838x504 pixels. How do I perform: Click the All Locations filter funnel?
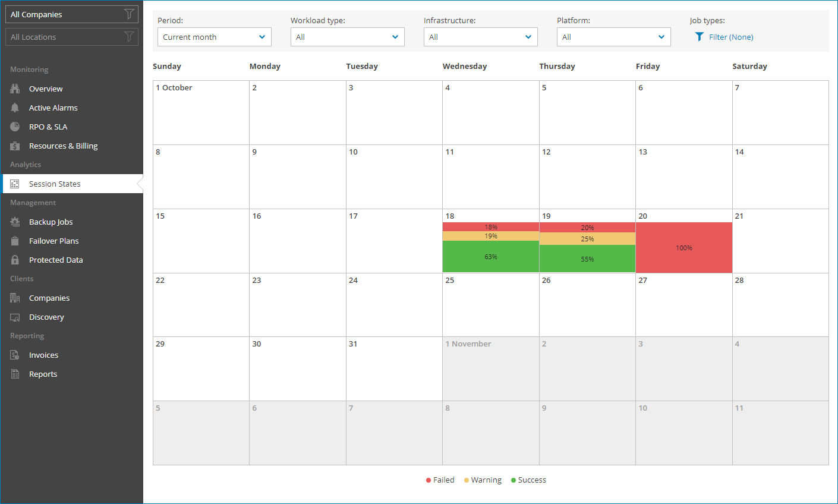pyautogui.click(x=130, y=37)
